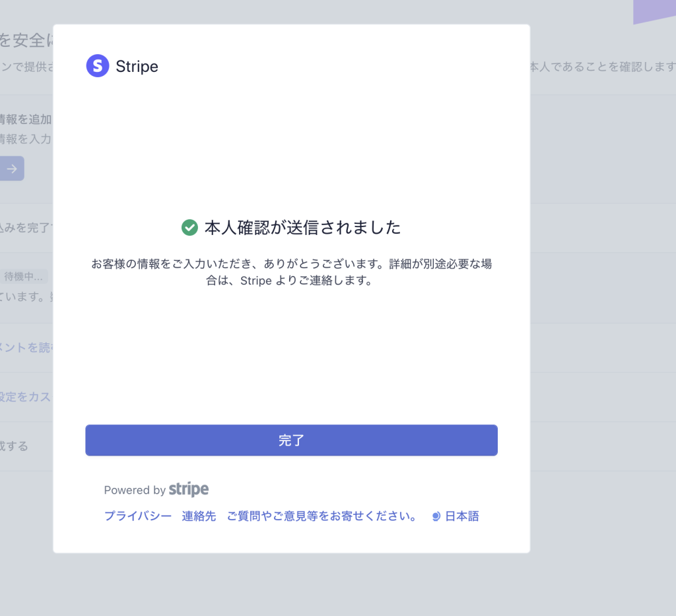Click the arrow button in background page
This screenshot has height=616, width=676.
[x=12, y=168]
